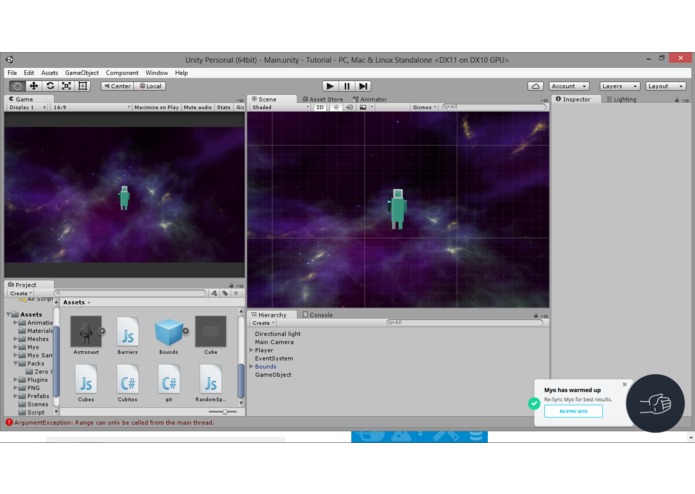Toggle Center pivot mode
Image resolution: width=695 pixels, height=494 pixels.
click(x=117, y=86)
